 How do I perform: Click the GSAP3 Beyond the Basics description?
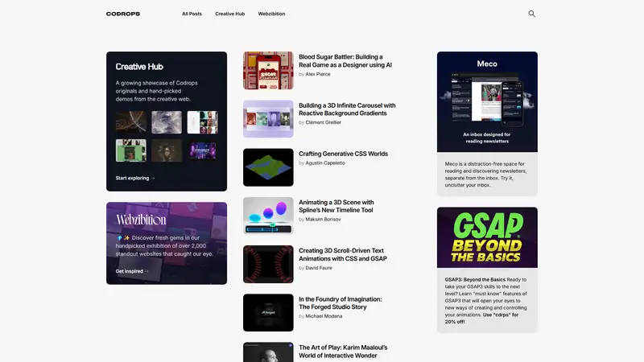point(486,300)
